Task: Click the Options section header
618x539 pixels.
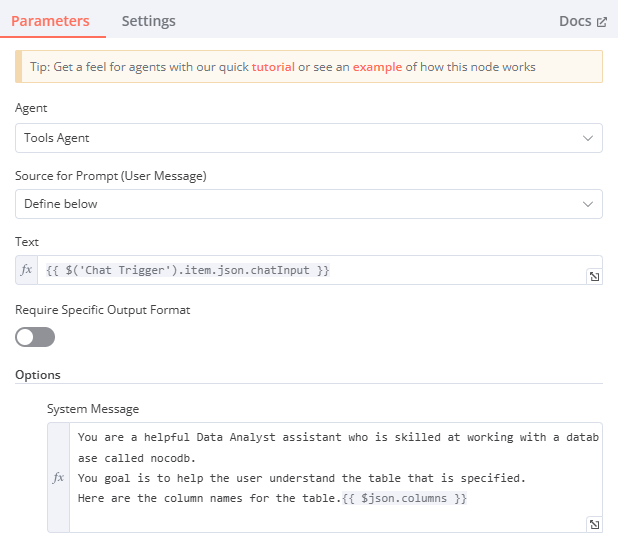Action: pos(38,375)
